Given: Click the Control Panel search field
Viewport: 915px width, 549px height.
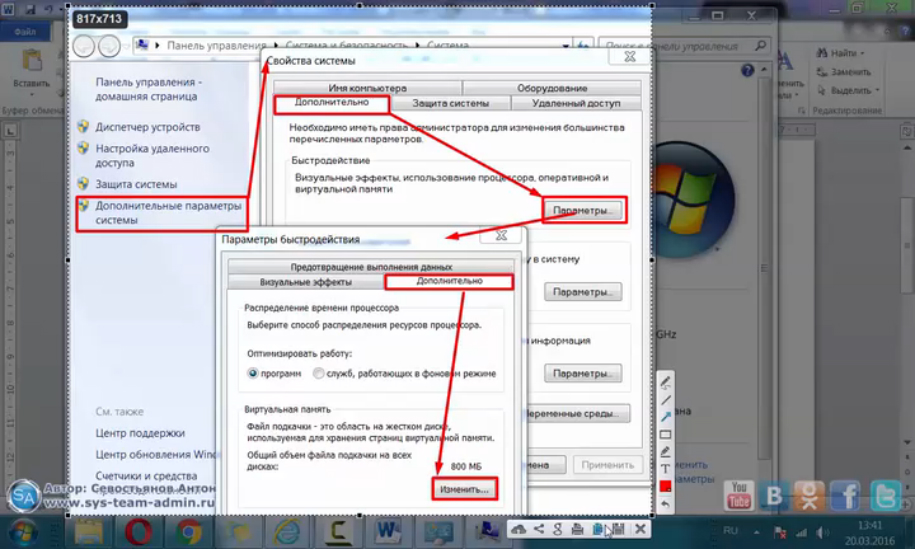Looking at the screenshot, I should (684, 46).
